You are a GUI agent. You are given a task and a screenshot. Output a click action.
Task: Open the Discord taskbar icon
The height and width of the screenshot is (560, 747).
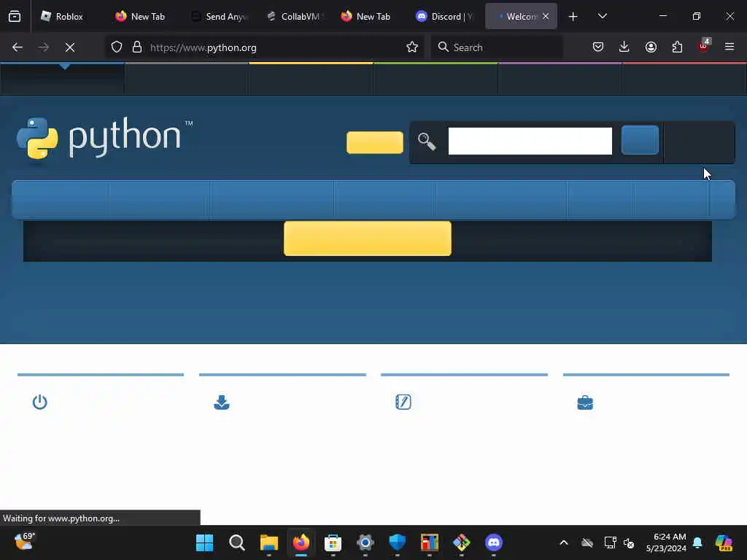[x=494, y=542]
